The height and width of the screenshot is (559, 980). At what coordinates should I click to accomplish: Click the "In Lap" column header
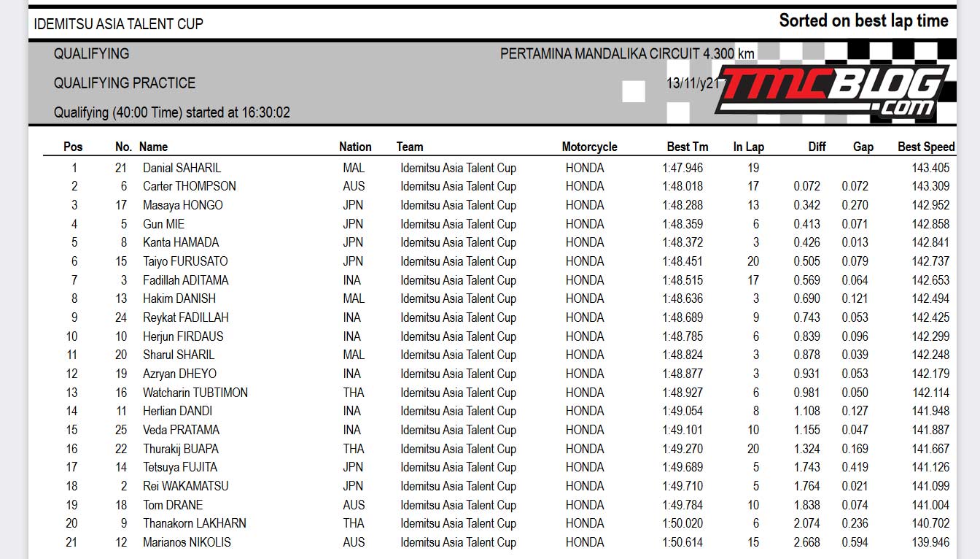click(748, 147)
